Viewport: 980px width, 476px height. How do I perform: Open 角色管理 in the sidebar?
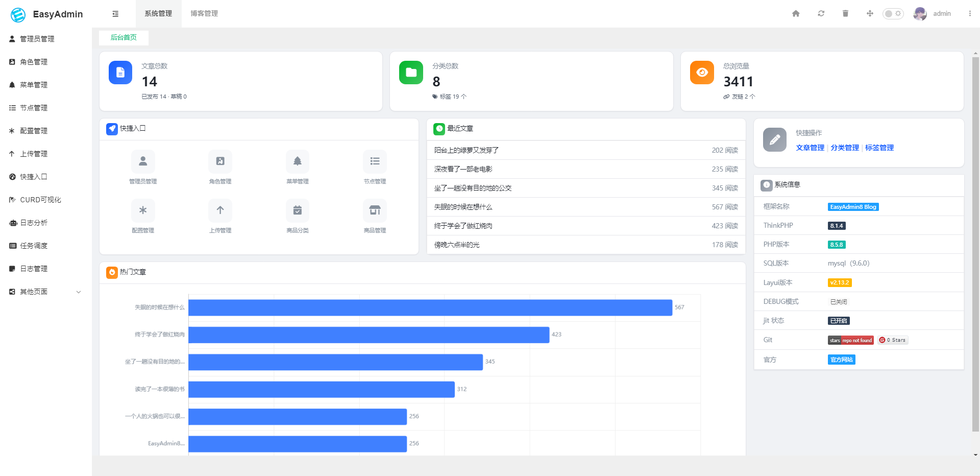click(x=46, y=62)
